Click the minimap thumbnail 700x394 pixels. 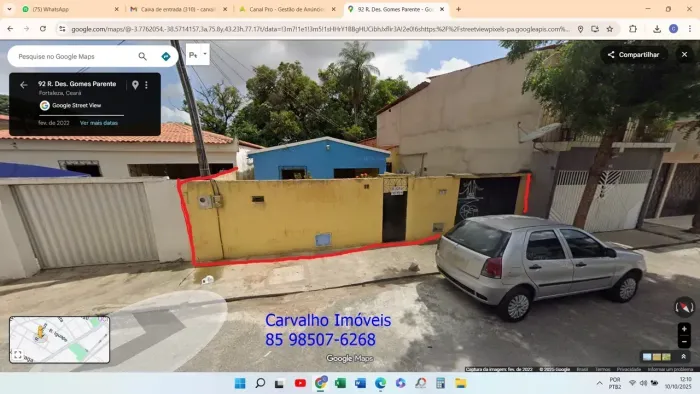pos(59,339)
